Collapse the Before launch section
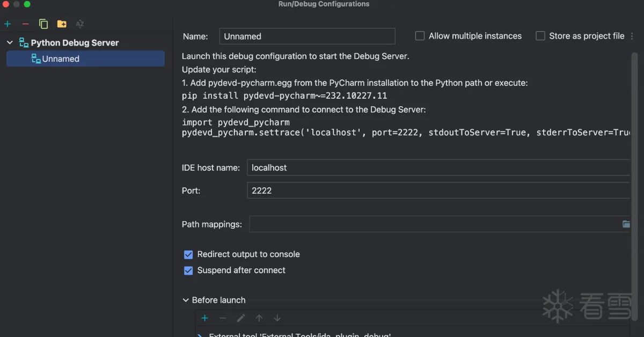Viewport: 644px width, 337px height. click(x=186, y=300)
